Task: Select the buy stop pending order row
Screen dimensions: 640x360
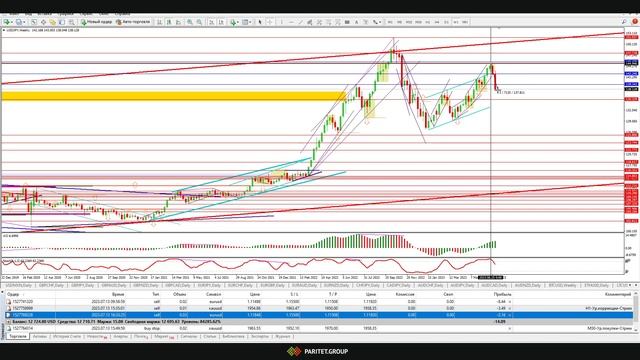Action: tap(318, 328)
